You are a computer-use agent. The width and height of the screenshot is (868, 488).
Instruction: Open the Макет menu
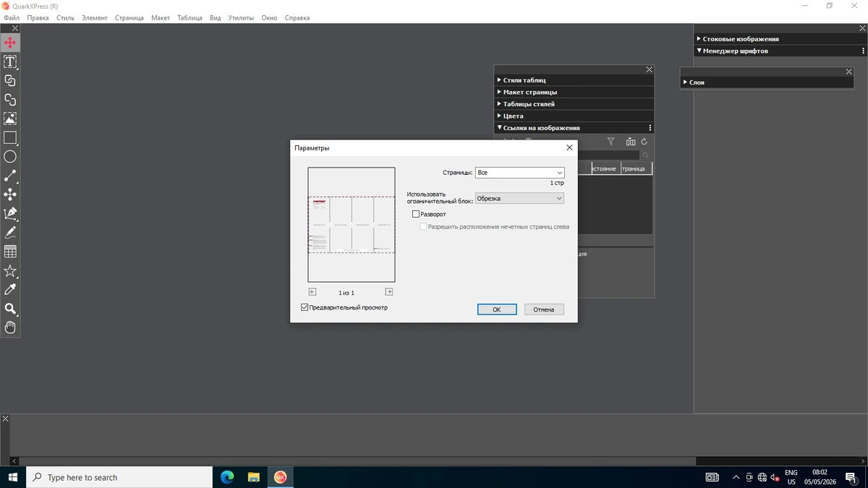pos(161,17)
